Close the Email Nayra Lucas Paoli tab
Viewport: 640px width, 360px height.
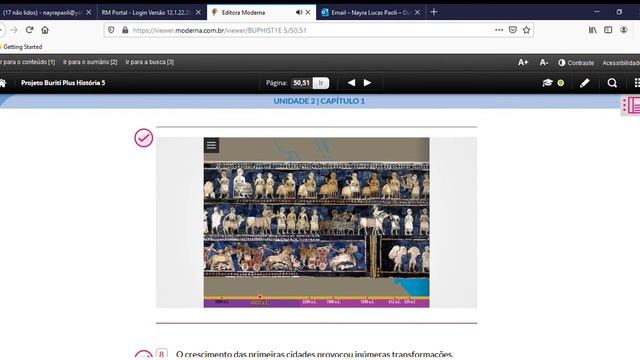click(x=417, y=13)
